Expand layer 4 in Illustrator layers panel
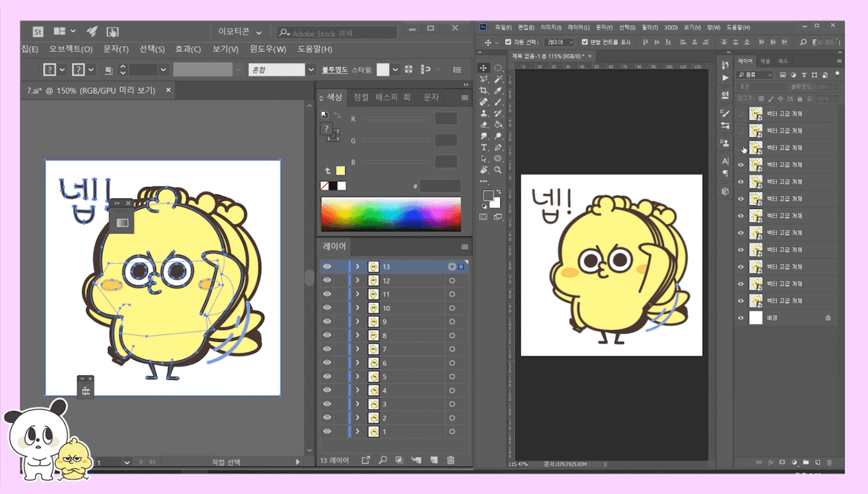 coord(357,390)
